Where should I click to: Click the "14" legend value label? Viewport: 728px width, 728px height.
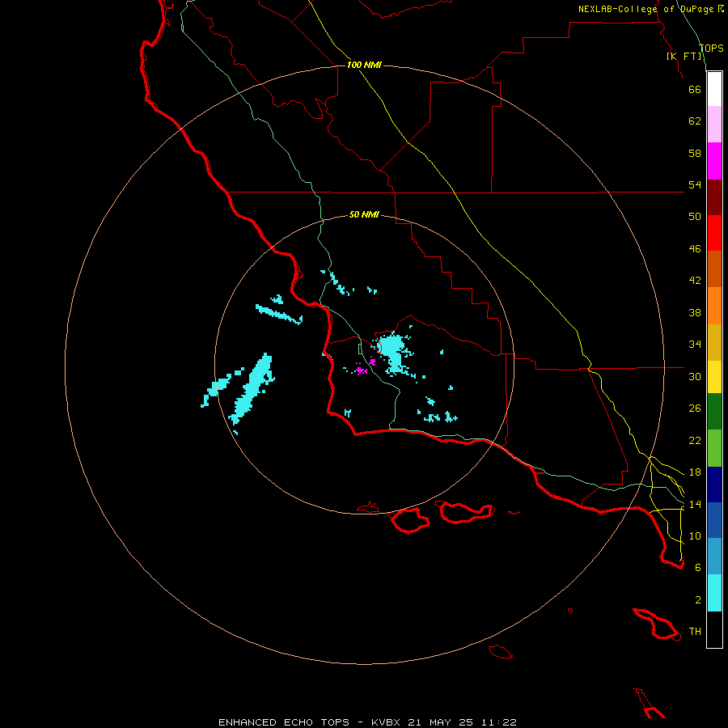[x=695, y=504]
